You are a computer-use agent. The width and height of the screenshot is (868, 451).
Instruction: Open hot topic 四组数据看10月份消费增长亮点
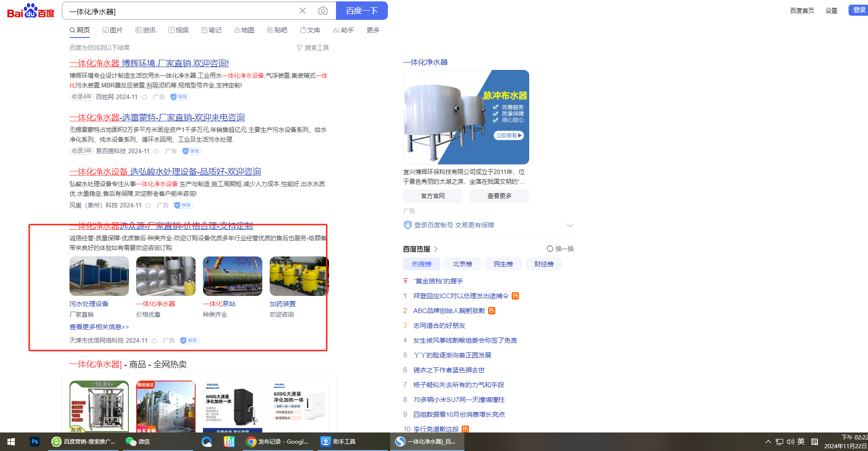(459, 414)
